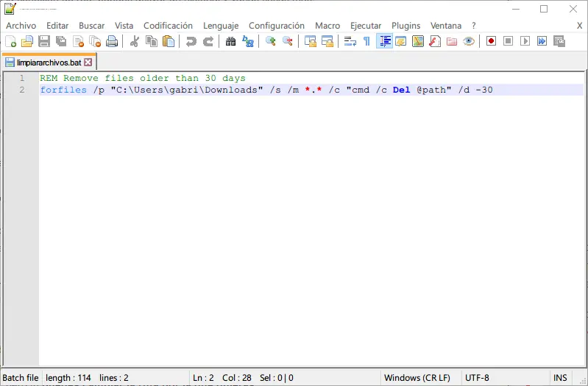
Task: Open the Codificación menu
Action: pyautogui.click(x=168, y=26)
